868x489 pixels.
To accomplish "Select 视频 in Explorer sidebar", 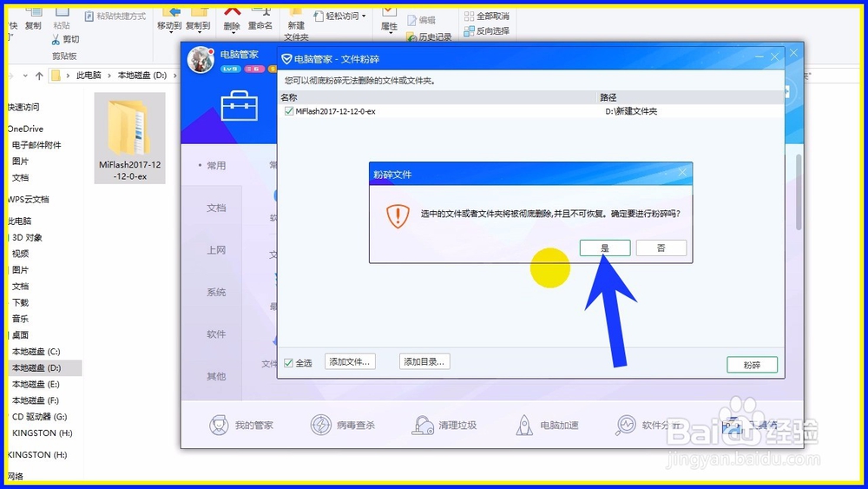I will point(21,254).
